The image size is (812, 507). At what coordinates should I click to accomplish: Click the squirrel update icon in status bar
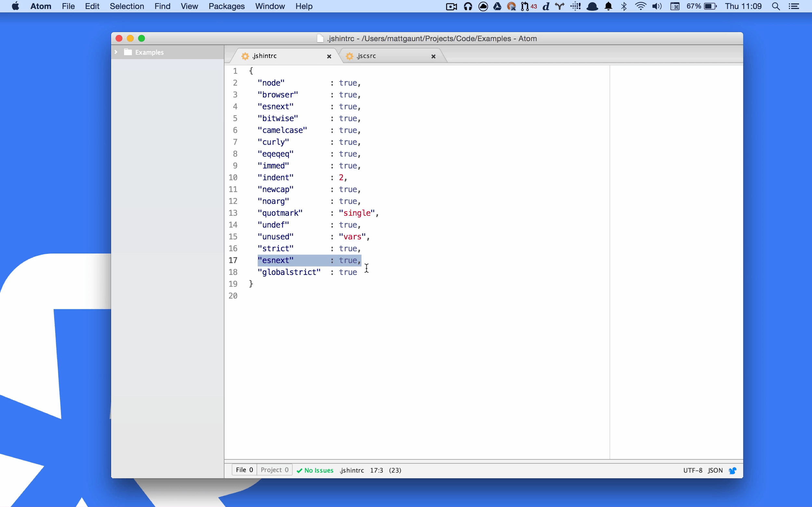click(732, 470)
